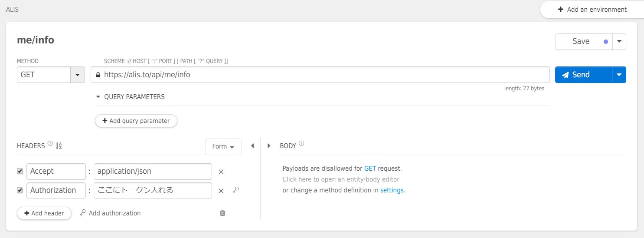Uncheck the Accept header checkbox
Image resolution: width=644 pixels, height=238 pixels.
pyautogui.click(x=20, y=171)
